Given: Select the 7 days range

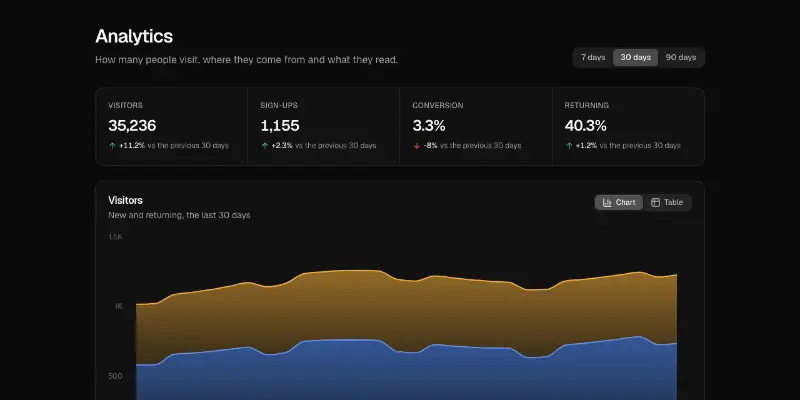Looking at the screenshot, I should [x=593, y=58].
